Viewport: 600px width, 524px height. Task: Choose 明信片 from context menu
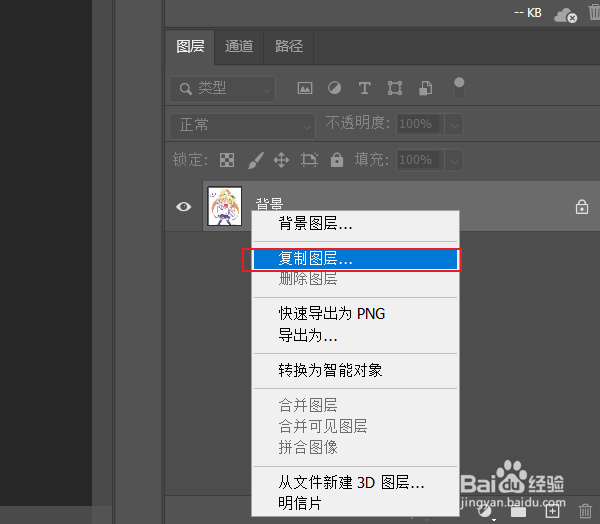355,504
